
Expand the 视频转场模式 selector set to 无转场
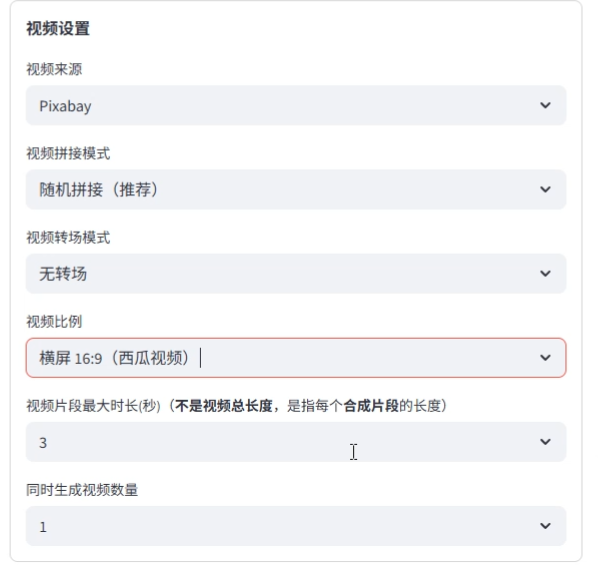[296, 274]
